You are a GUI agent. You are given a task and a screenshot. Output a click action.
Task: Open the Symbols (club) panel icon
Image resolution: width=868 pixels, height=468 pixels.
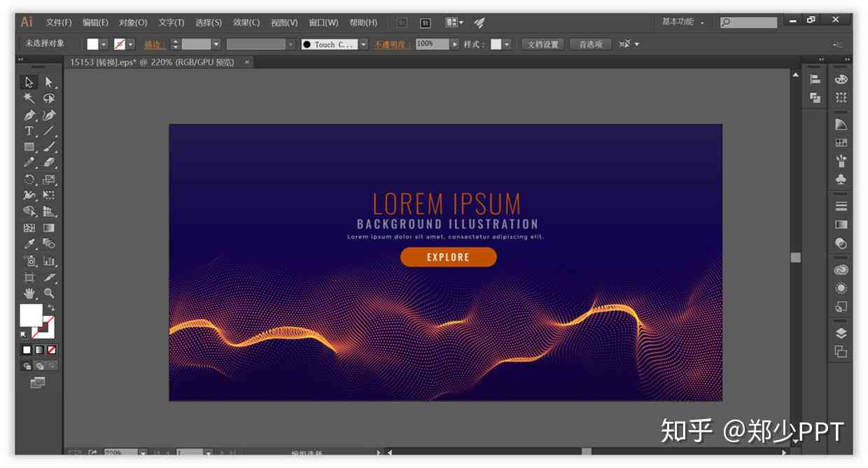841,179
